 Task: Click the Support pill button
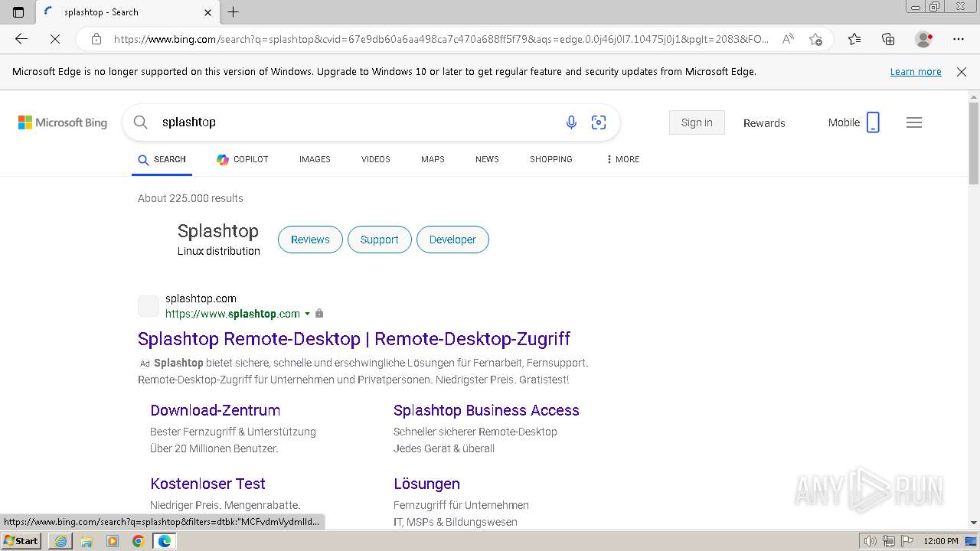click(379, 240)
